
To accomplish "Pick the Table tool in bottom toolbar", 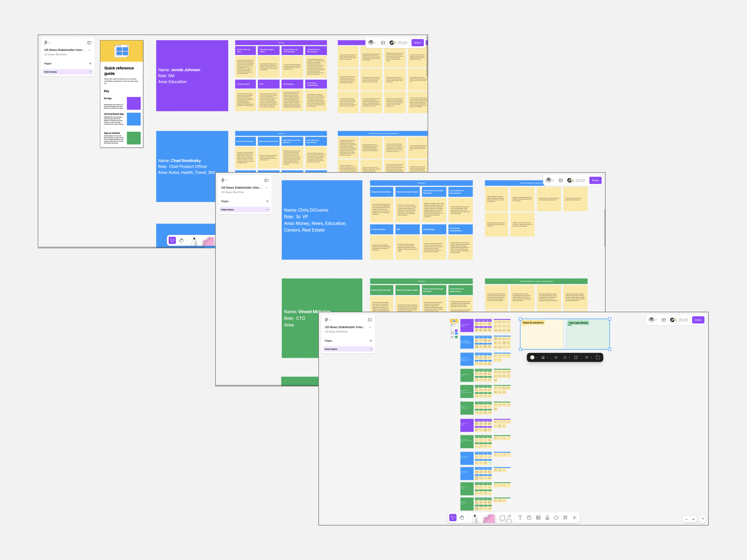I will (538, 518).
